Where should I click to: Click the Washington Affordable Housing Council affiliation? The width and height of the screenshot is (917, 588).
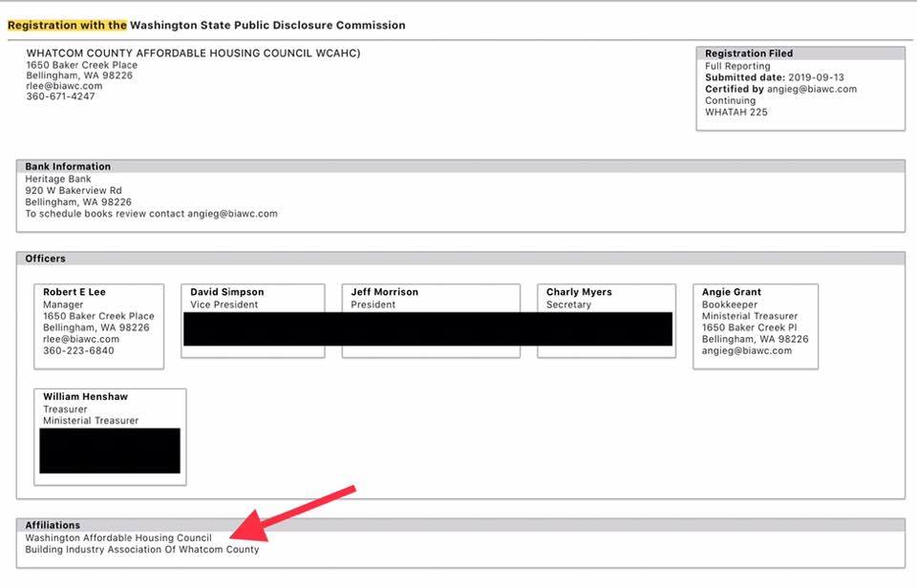point(118,537)
